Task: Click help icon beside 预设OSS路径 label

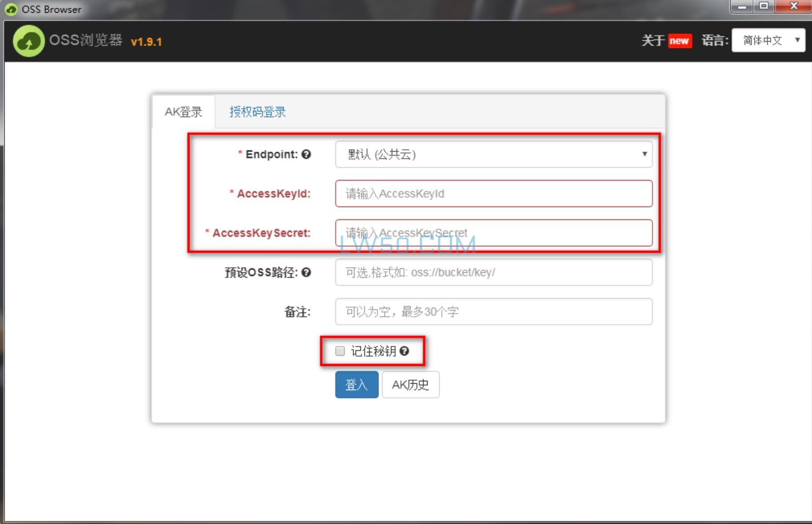Action: coord(306,272)
